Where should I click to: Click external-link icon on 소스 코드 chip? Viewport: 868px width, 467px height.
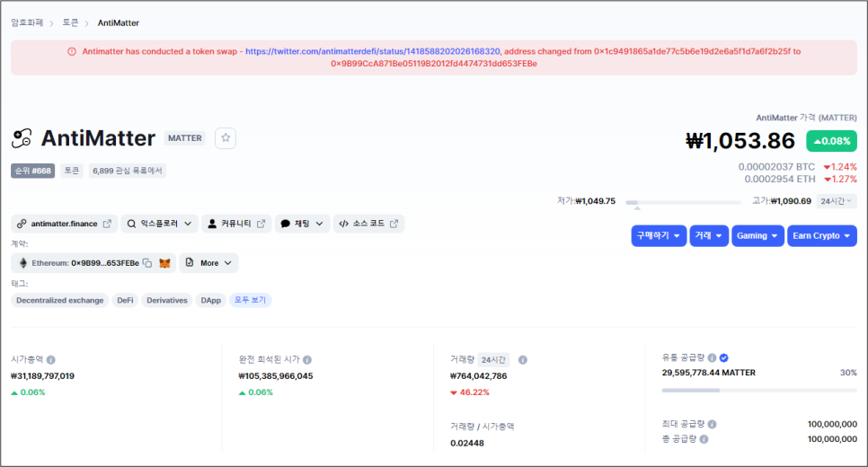(x=394, y=224)
